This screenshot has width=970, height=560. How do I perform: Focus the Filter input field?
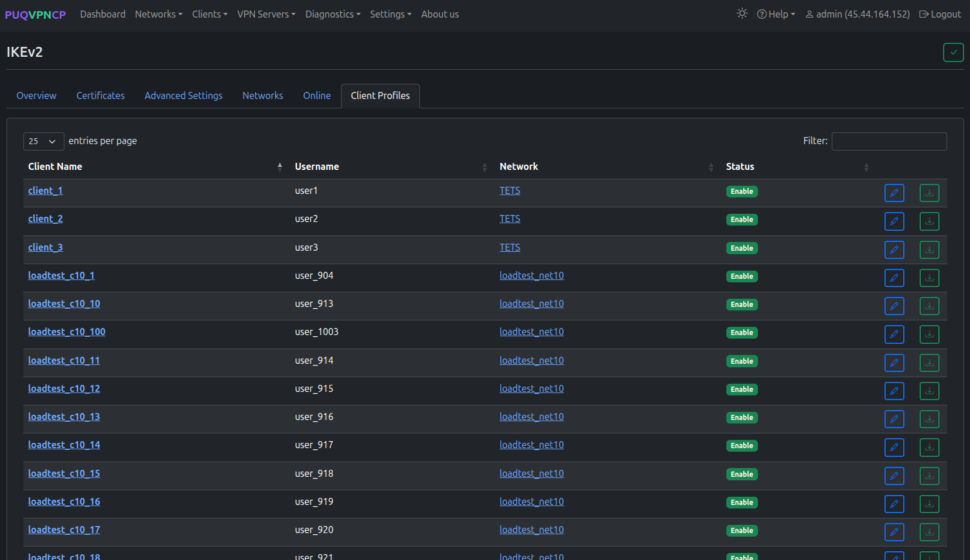889,141
